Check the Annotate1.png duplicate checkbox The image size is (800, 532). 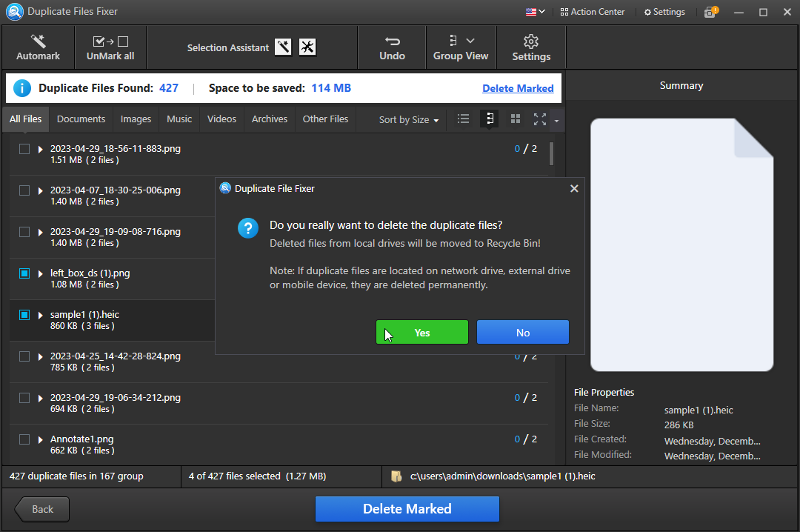click(23, 439)
